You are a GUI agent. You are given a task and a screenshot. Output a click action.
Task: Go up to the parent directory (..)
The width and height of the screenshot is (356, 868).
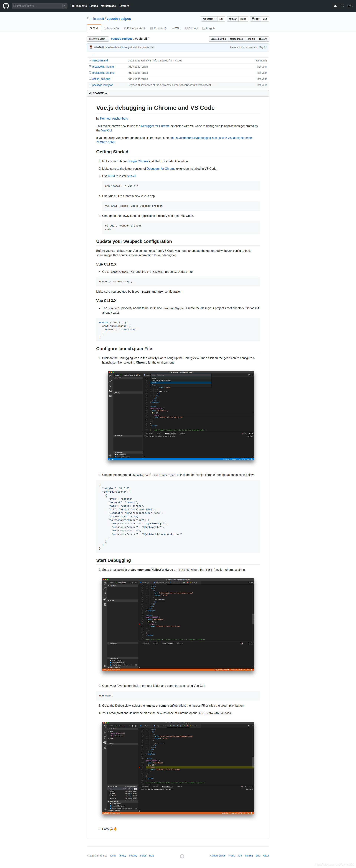pyautogui.click(x=93, y=55)
